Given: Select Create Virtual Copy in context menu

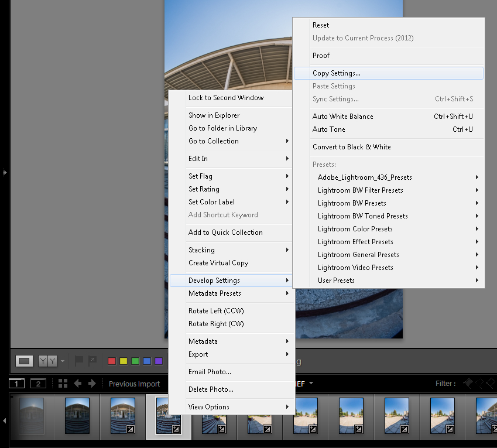Looking at the screenshot, I should point(218,263).
